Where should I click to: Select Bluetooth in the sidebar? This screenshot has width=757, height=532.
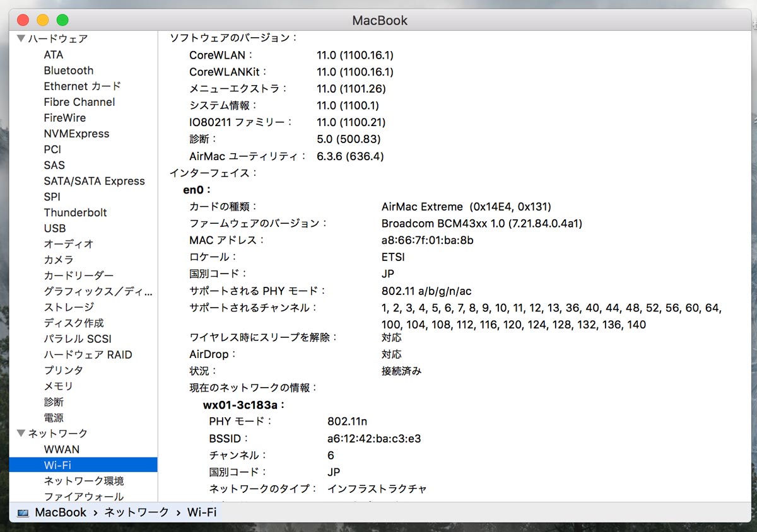[68, 71]
